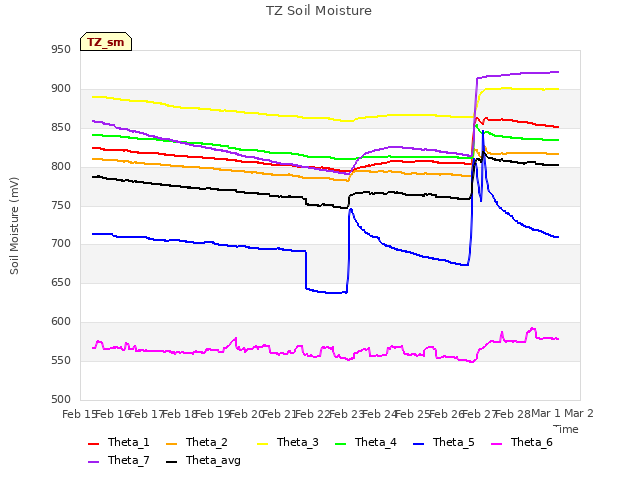The width and height of the screenshot is (640, 480).
Task: Select the Theta_2 legend label
Action: (207, 442)
